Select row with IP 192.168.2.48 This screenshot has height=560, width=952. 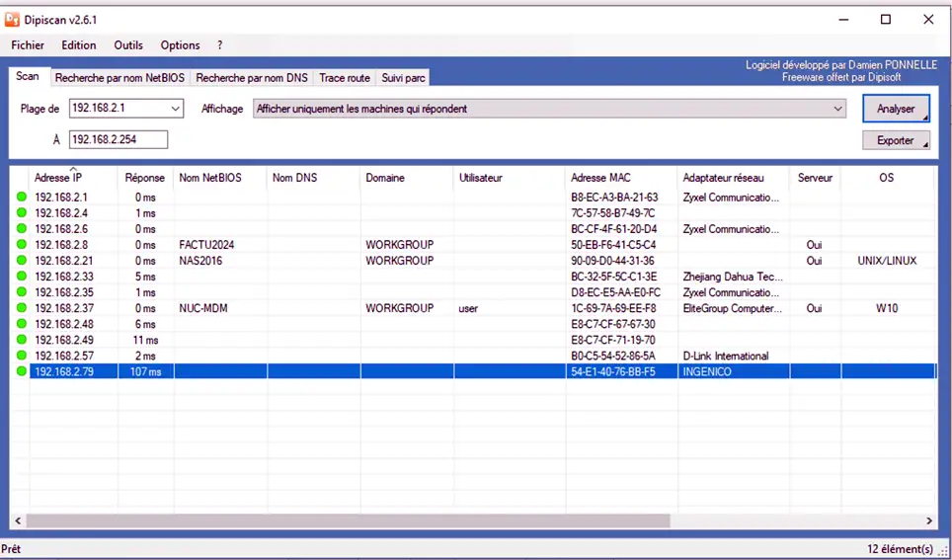[x=475, y=324]
